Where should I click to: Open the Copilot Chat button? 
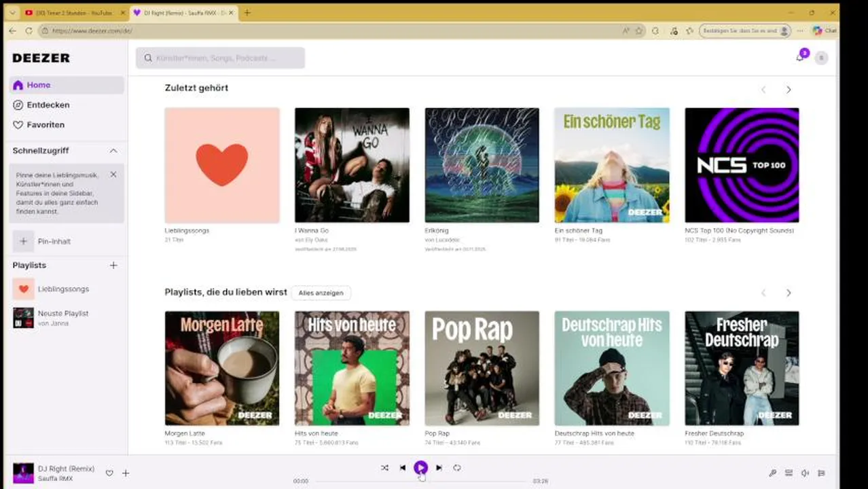pyautogui.click(x=824, y=31)
